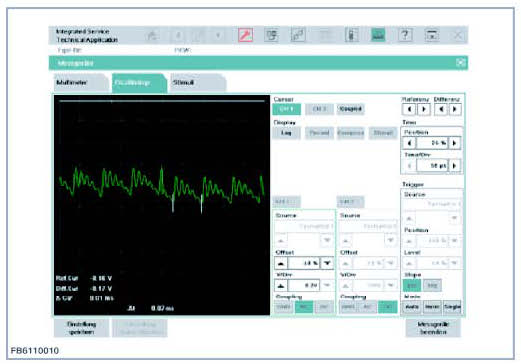521x364 pixels.
Task: Open the Stimuli tab
Action: [198, 83]
